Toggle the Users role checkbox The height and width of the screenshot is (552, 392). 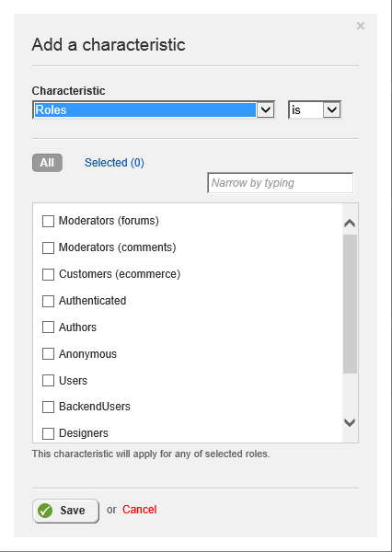[48, 381]
